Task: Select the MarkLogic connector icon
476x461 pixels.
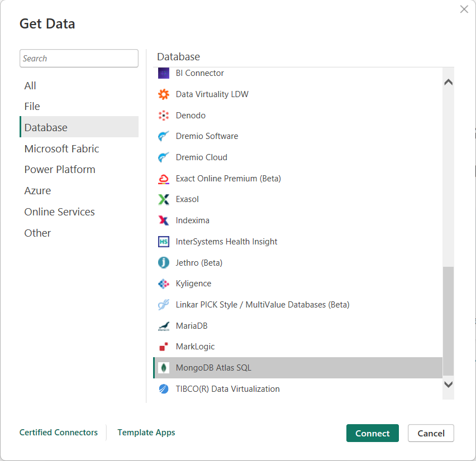Action: [x=163, y=347]
